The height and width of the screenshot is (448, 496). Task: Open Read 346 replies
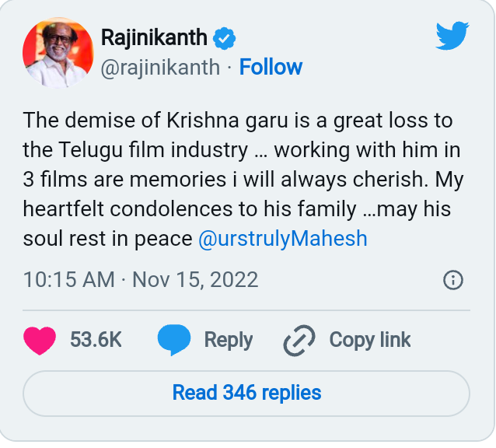(246, 394)
